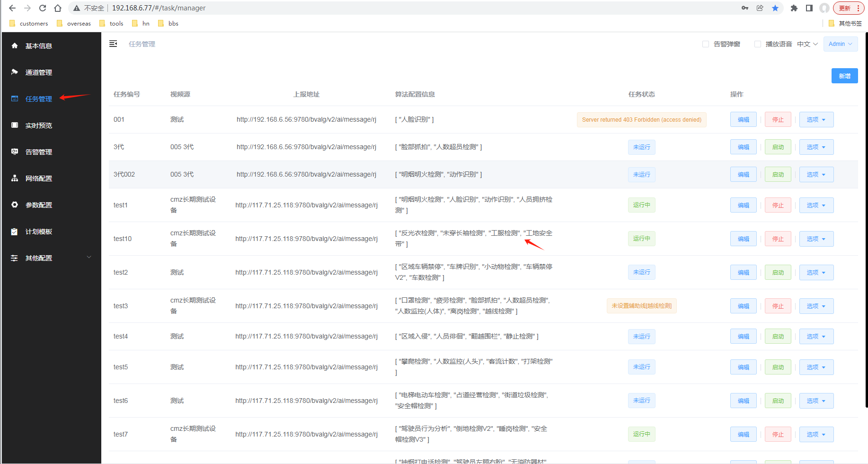Click 启动 for task test6
The width and height of the screenshot is (868, 464).
(778, 401)
